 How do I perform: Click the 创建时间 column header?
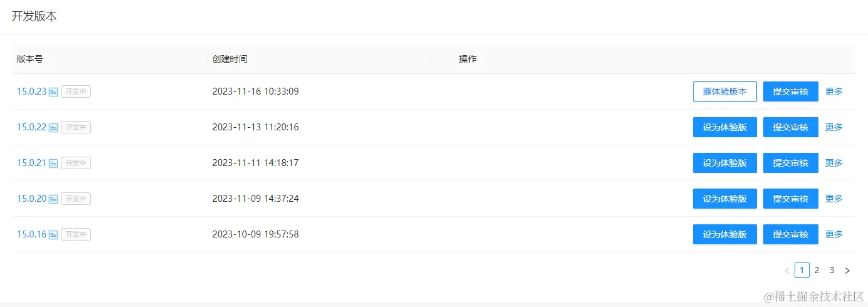[230, 59]
